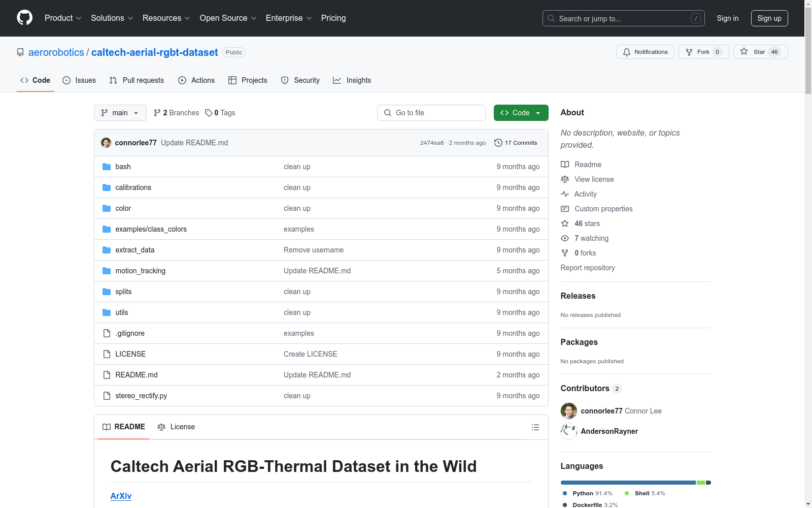
Task: Open the README.md file
Action: pos(137,375)
